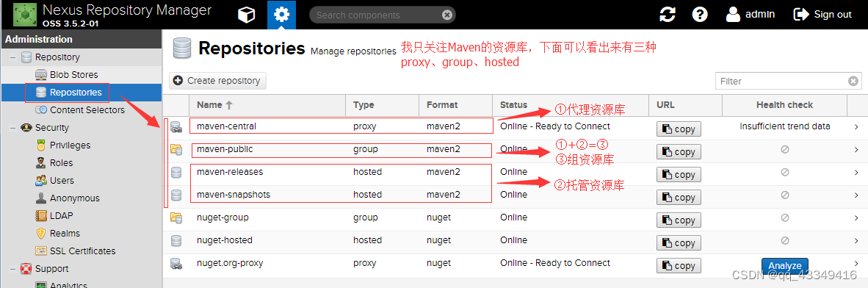Click the SSL Certificates icon
This screenshot has height=288, width=868.
coord(40,251)
